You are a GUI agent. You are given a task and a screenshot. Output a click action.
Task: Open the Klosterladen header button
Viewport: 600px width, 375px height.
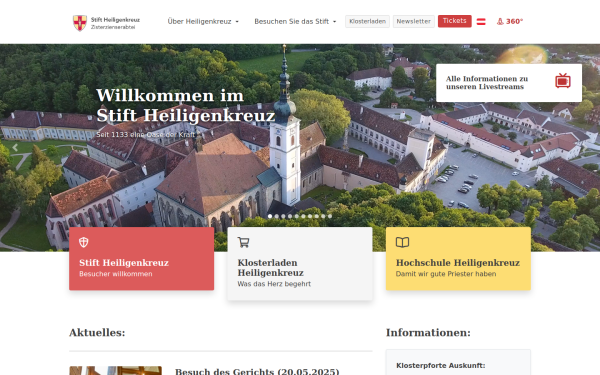tap(367, 21)
